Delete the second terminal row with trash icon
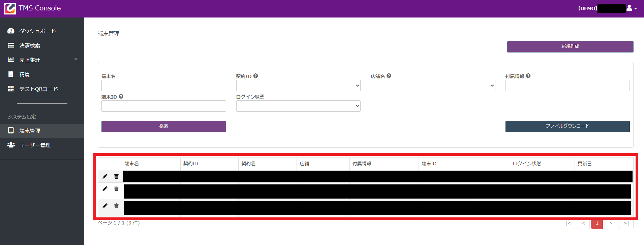 coord(116,188)
